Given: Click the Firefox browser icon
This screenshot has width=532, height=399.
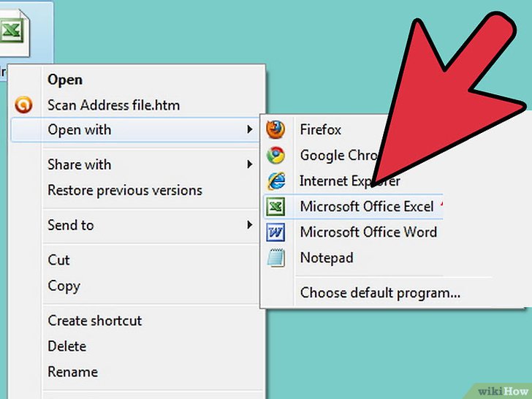Looking at the screenshot, I should (x=275, y=129).
